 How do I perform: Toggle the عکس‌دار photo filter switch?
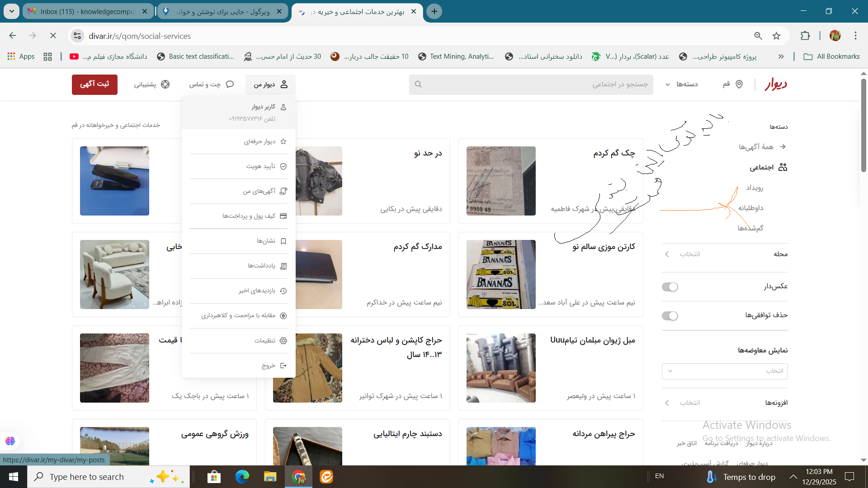pos(670,287)
